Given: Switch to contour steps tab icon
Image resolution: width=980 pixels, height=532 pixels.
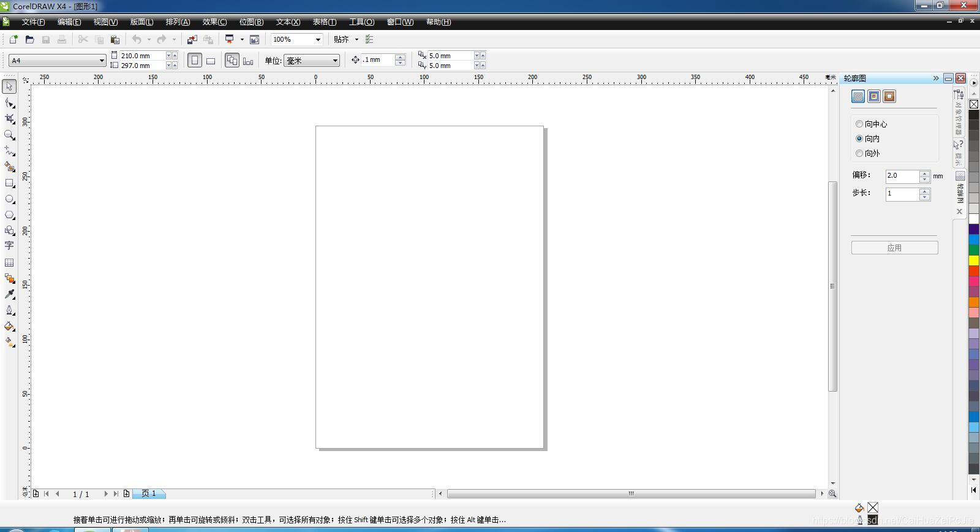Looking at the screenshot, I should [858, 96].
